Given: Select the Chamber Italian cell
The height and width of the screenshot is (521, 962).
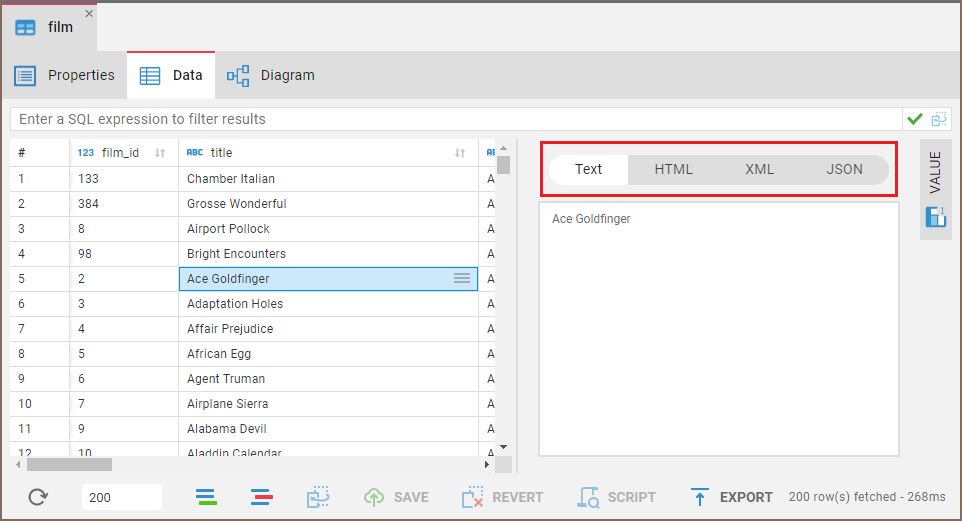Looking at the screenshot, I should click(328, 179).
